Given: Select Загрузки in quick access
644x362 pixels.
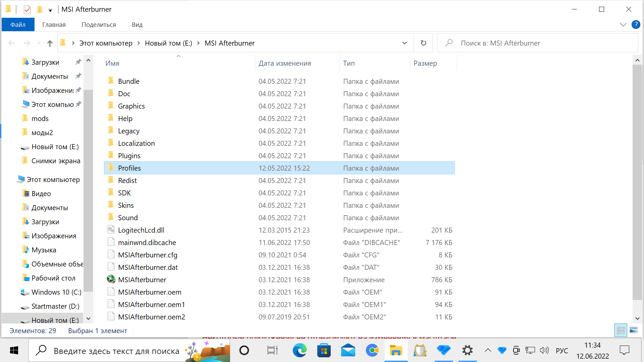Looking at the screenshot, I should 45,62.
